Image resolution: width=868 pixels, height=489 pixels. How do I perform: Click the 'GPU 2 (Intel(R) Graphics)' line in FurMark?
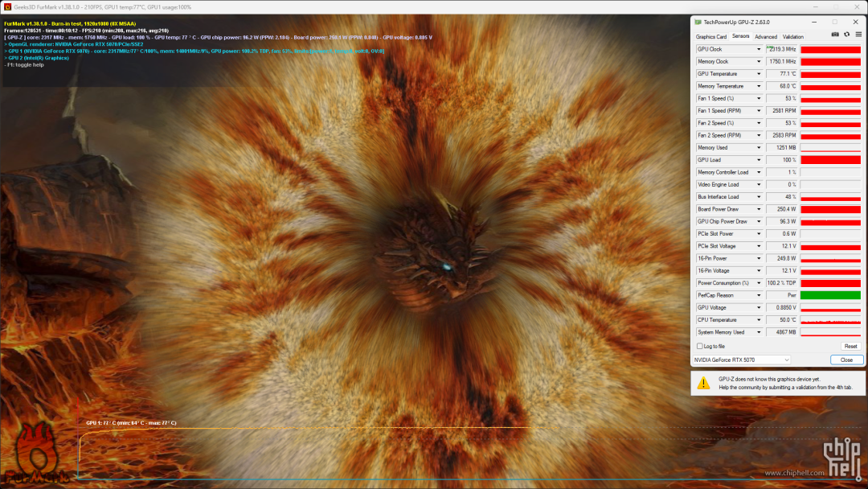(x=36, y=58)
